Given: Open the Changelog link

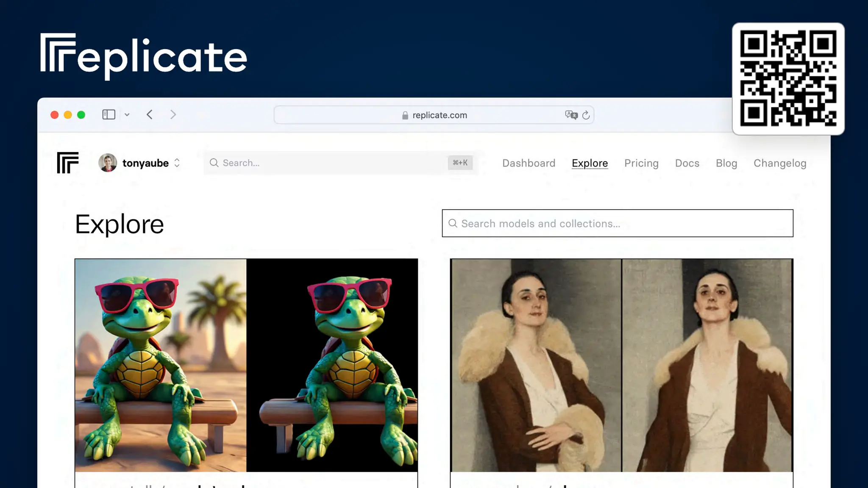Looking at the screenshot, I should coord(780,163).
